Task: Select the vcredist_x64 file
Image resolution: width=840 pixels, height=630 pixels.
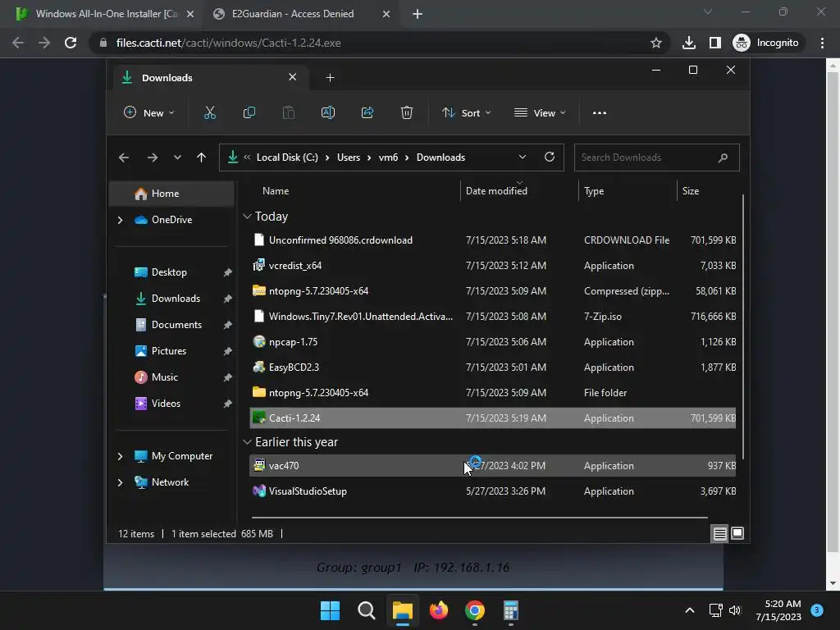Action: click(x=492, y=266)
